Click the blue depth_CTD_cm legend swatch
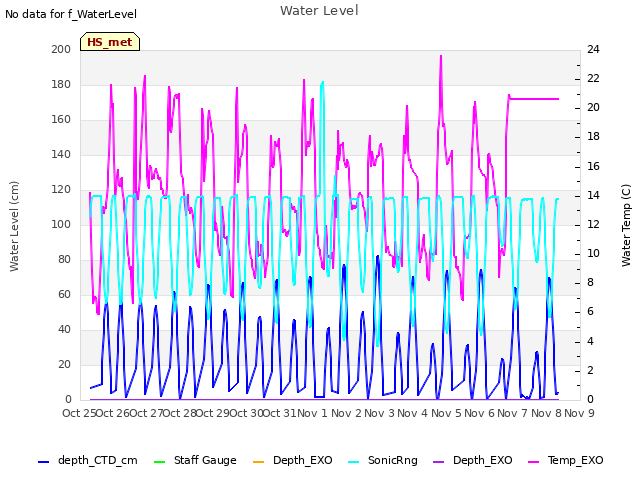 pos(43,462)
